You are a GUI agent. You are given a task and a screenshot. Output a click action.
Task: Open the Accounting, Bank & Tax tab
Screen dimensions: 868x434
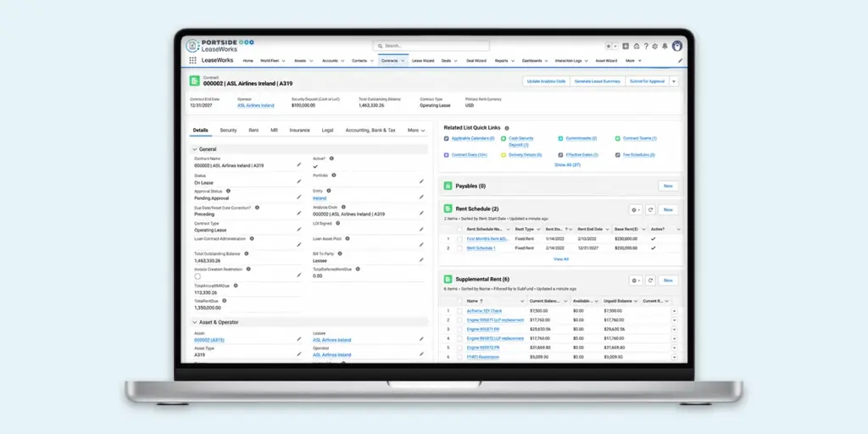pyautogui.click(x=370, y=131)
